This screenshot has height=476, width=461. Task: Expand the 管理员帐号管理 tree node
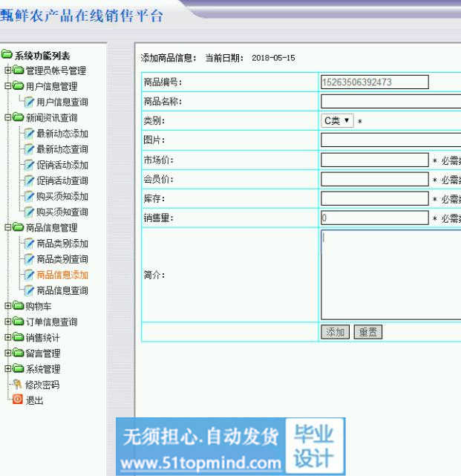click(7, 71)
